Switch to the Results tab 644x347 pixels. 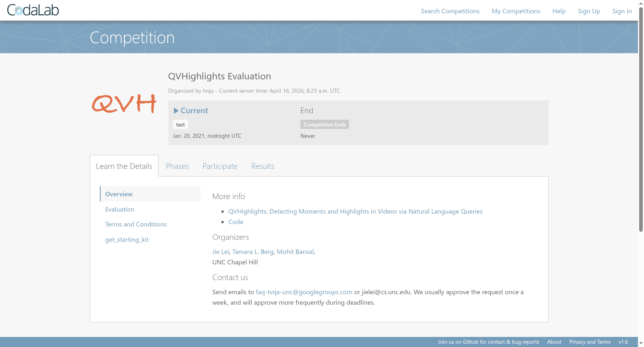pyautogui.click(x=263, y=166)
